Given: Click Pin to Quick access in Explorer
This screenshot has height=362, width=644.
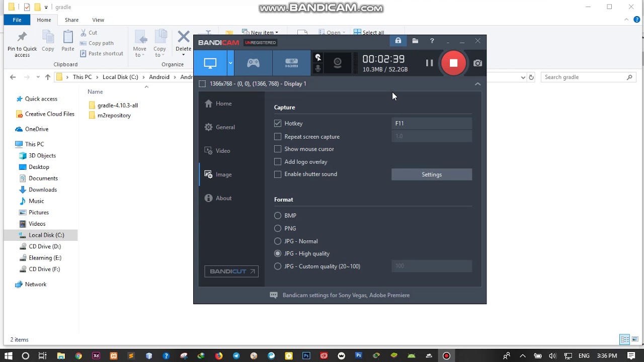Looking at the screenshot, I should pyautogui.click(x=22, y=44).
